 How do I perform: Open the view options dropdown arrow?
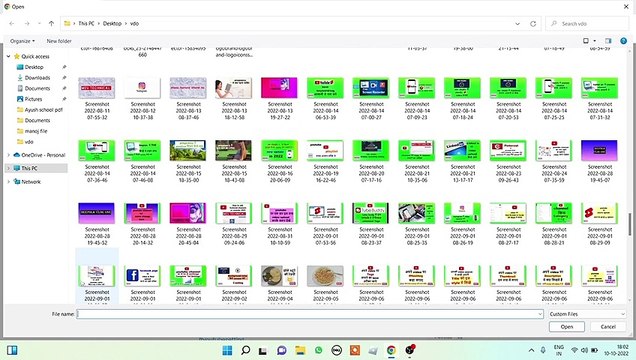click(595, 41)
